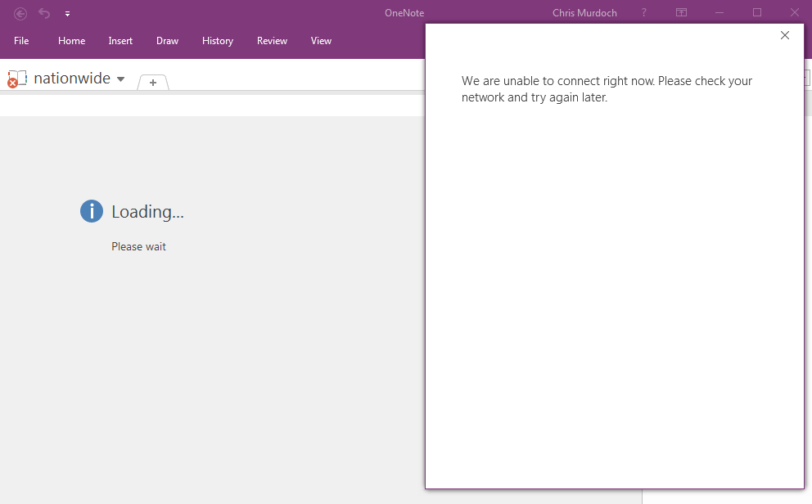Screen dimensions: 812x504
Task: Click the Please wait text
Action: click(x=139, y=247)
